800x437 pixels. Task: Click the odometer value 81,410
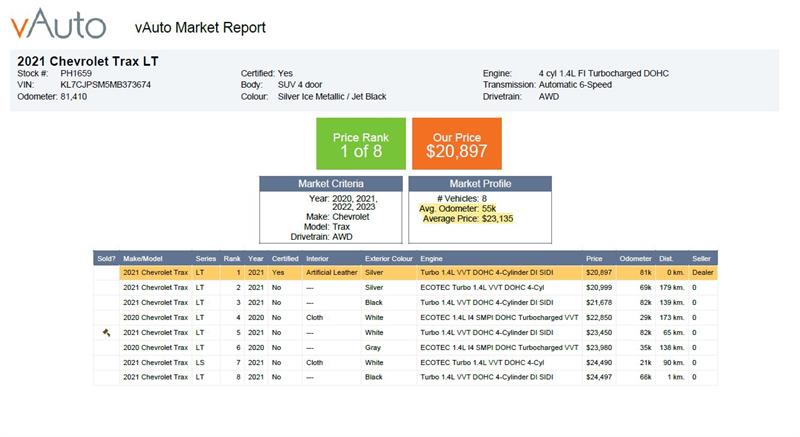73,96
